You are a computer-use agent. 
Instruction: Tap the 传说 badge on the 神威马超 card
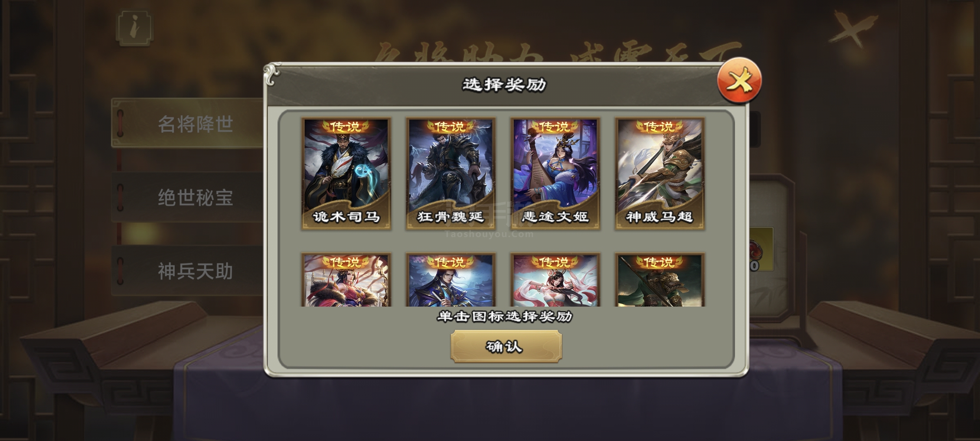[659, 126]
